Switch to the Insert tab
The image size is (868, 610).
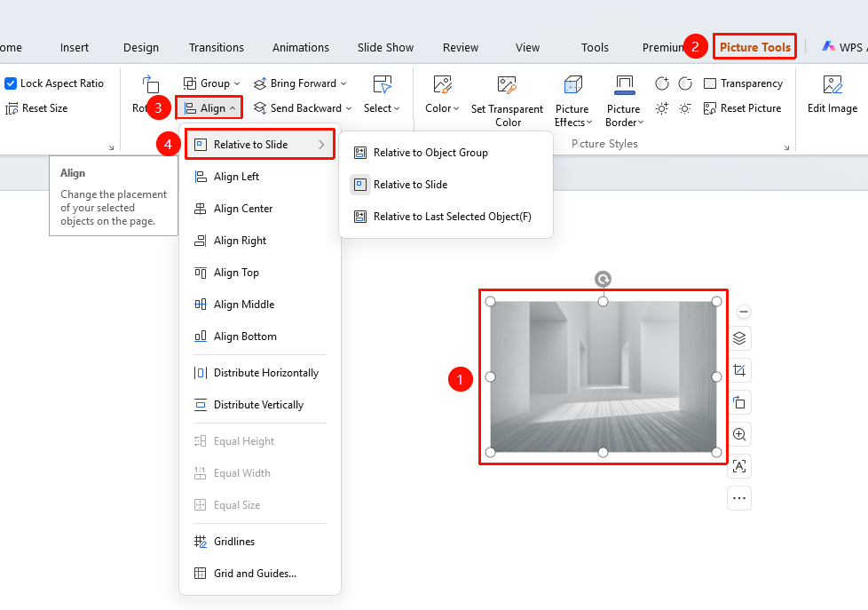pyautogui.click(x=75, y=48)
